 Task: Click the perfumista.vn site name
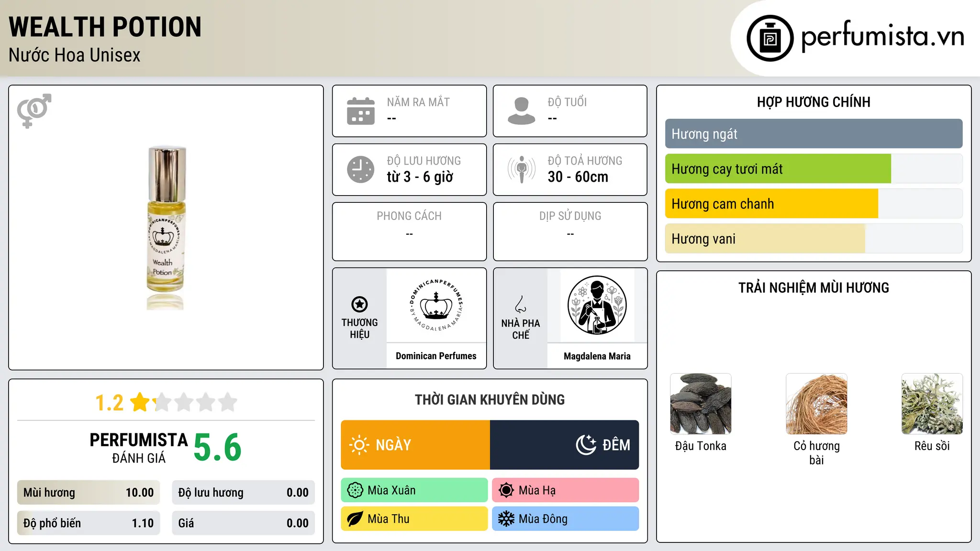pyautogui.click(x=882, y=36)
